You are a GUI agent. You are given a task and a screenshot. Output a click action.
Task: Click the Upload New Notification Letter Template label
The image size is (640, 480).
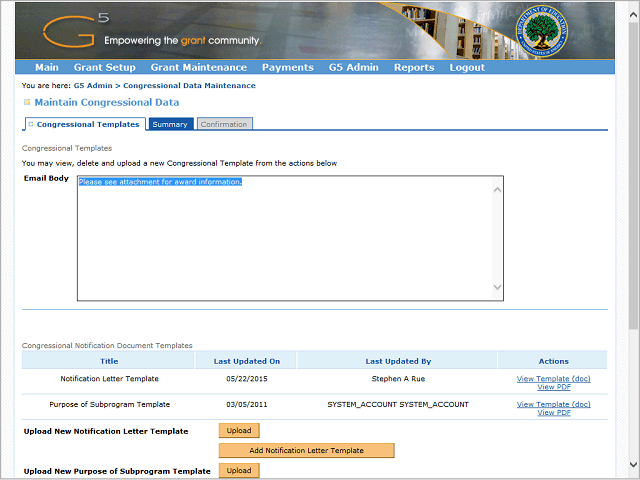(x=106, y=431)
